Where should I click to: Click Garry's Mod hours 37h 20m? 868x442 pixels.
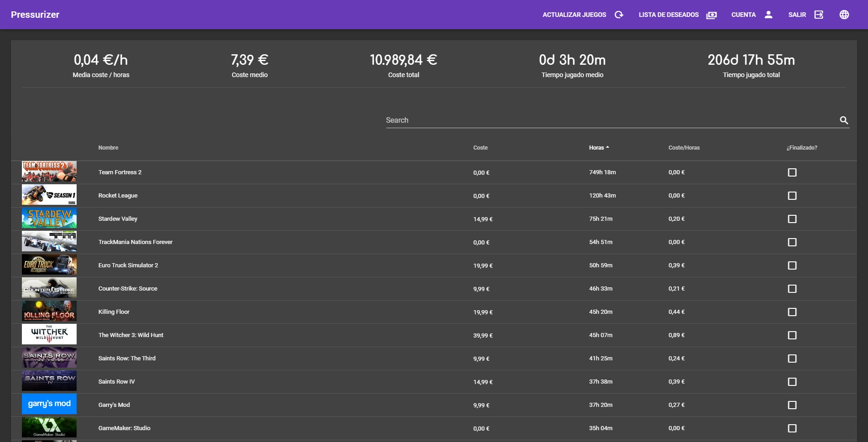click(601, 405)
